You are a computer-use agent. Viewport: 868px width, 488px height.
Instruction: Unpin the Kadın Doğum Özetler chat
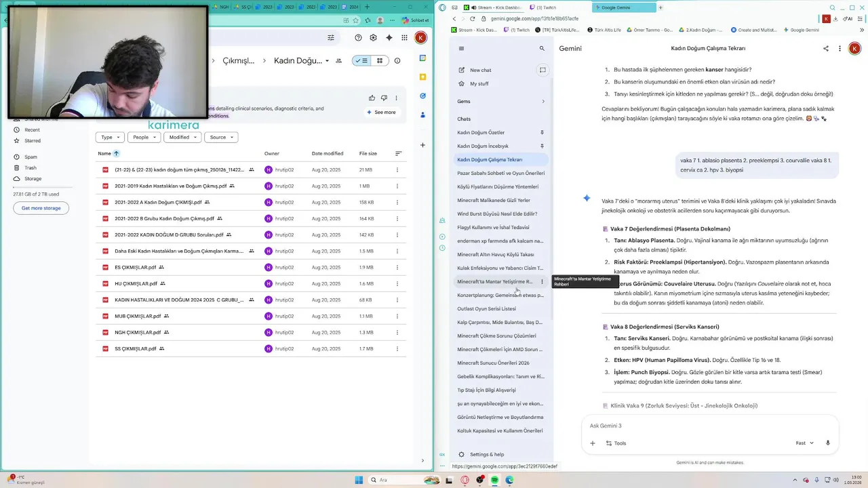pos(542,133)
